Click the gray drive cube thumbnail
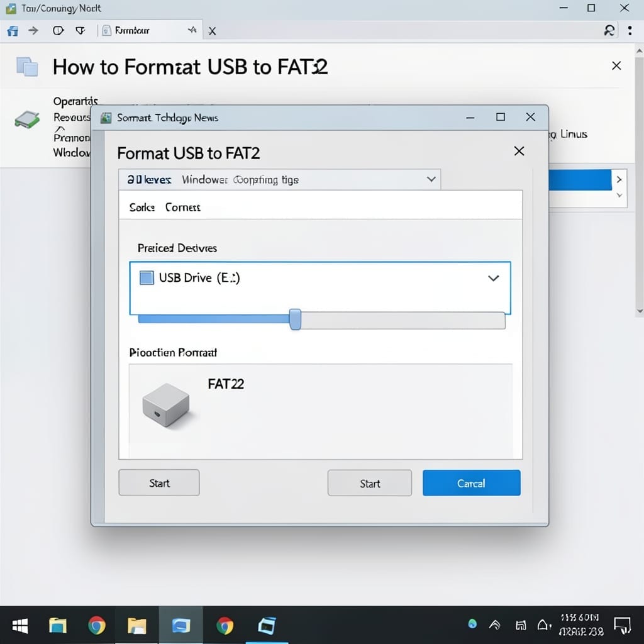This screenshot has height=644, width=644. point(166,406)
